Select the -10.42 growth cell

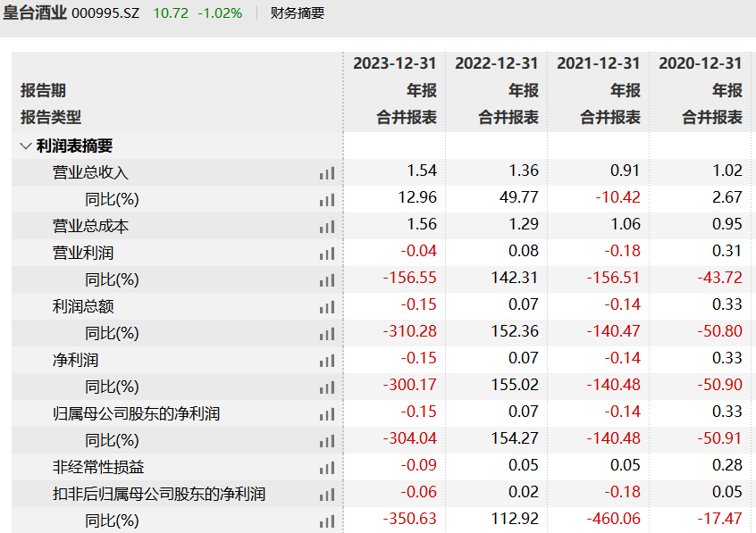617,197
